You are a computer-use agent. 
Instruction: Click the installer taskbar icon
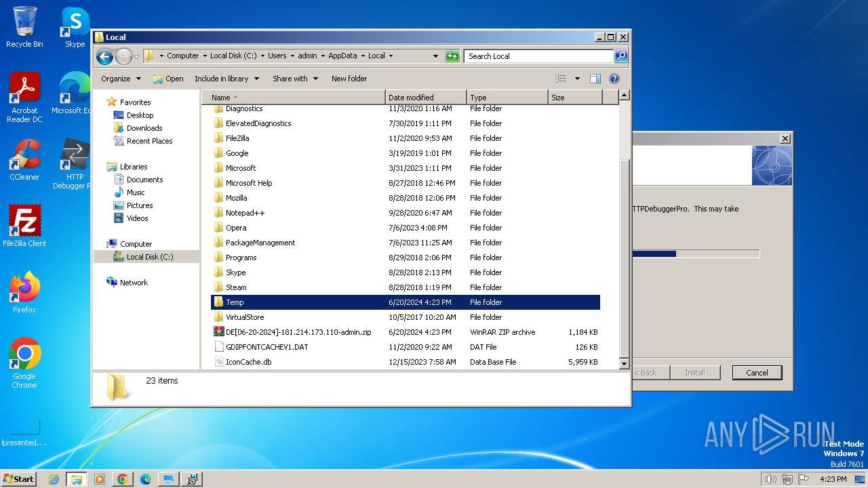[x=191, y=479]
